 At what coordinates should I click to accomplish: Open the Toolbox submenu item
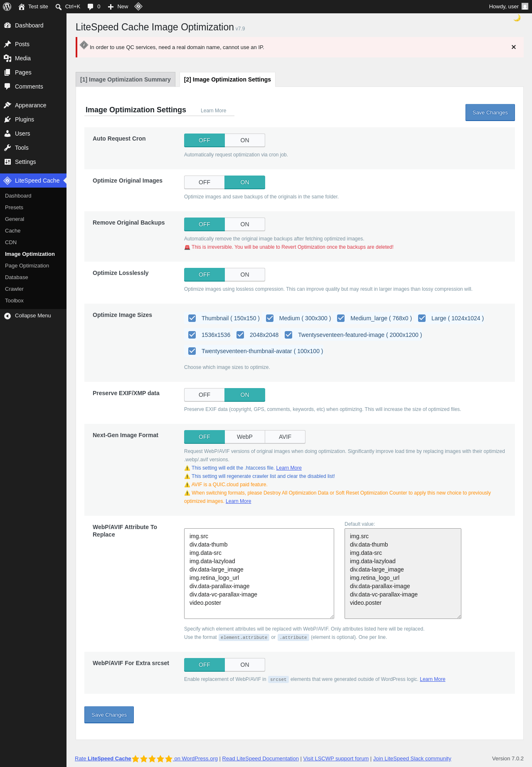point(14,301)
